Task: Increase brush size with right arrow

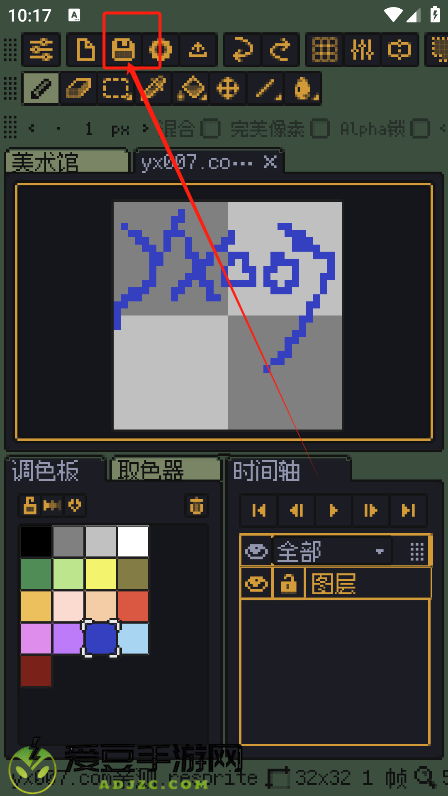Action: tap(146, 128)
